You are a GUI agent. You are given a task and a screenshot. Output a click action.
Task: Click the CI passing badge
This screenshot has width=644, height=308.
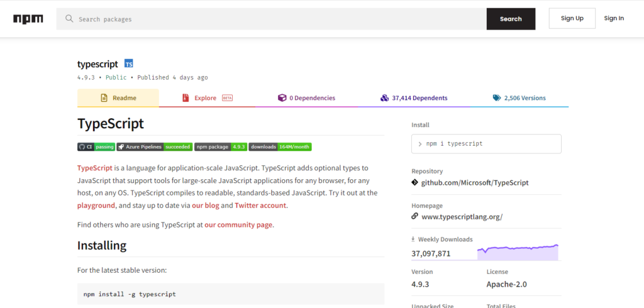[96, 146]
